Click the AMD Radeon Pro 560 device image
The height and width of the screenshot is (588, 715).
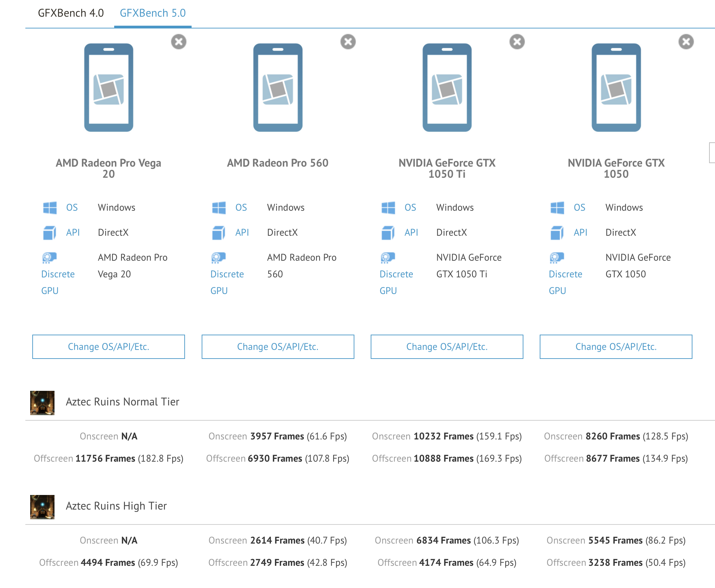(278, 87)
